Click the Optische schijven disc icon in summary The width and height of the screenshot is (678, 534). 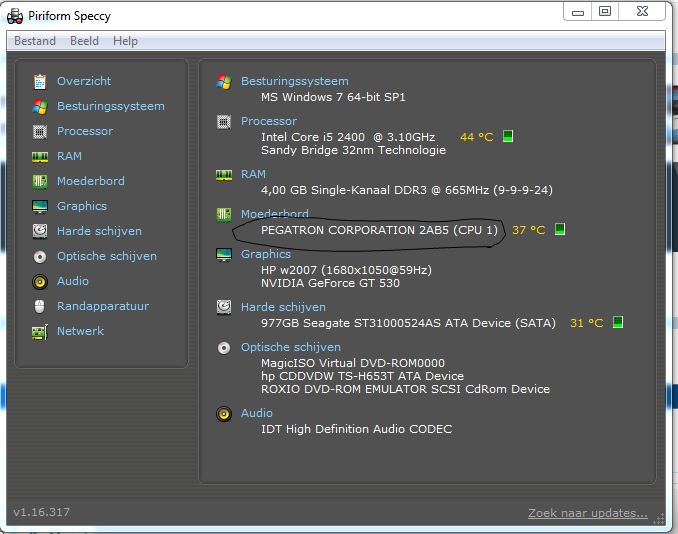pos(224,348)
